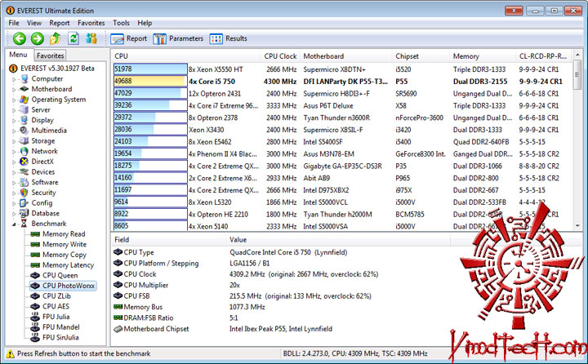This screenshot has height=364, width=588.
Task: Open the Tools menu
Action: (121, 23)
